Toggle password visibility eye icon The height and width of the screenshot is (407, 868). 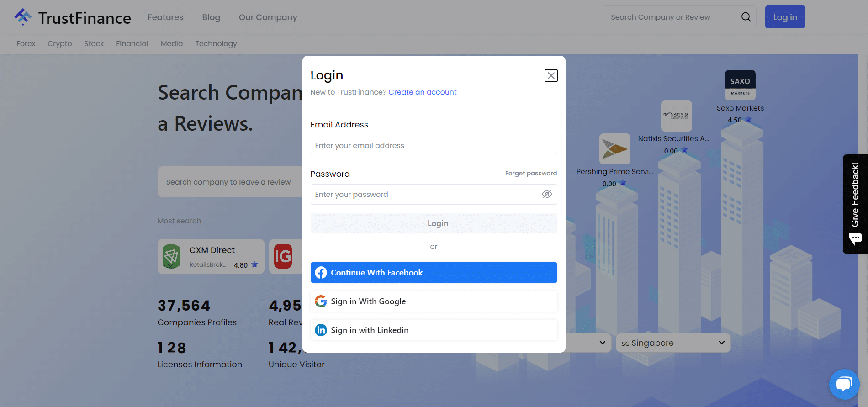coord(546,195)
